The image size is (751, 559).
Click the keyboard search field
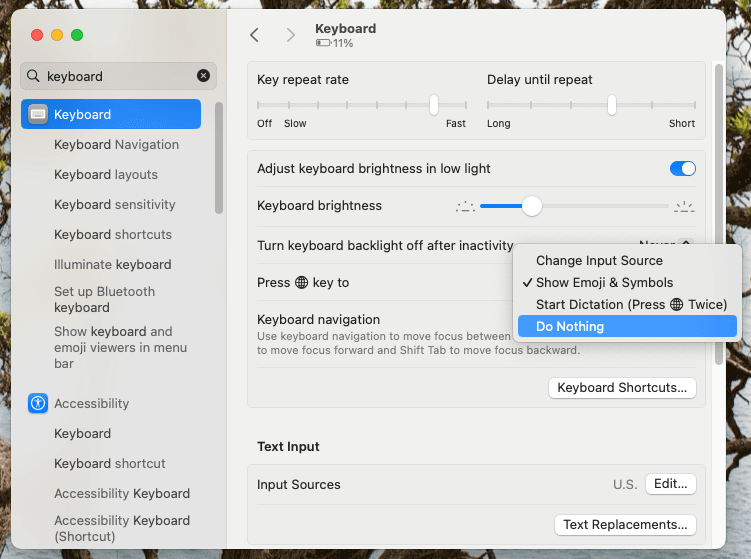118,76
